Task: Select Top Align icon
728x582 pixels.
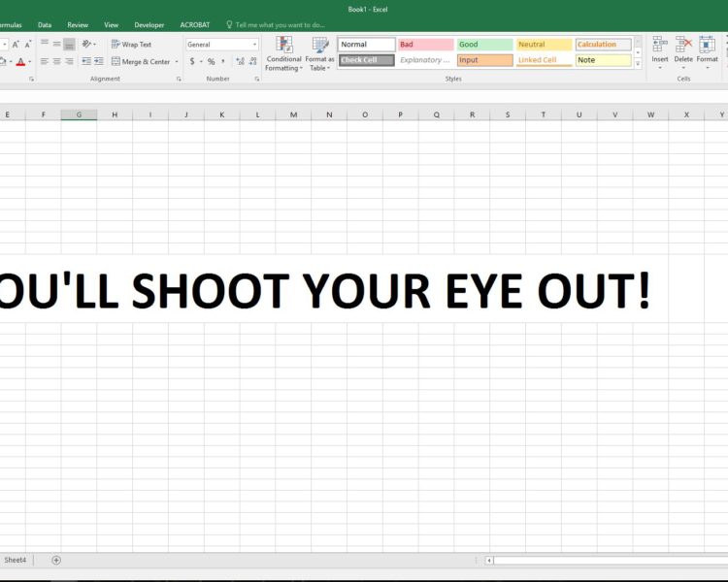Action: tap(45, 44)
